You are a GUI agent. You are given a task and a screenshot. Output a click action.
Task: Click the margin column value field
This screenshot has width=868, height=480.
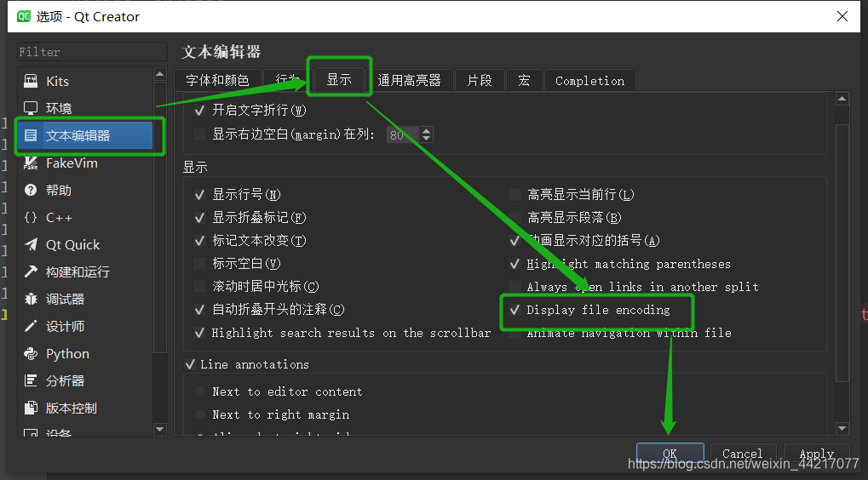404,134
